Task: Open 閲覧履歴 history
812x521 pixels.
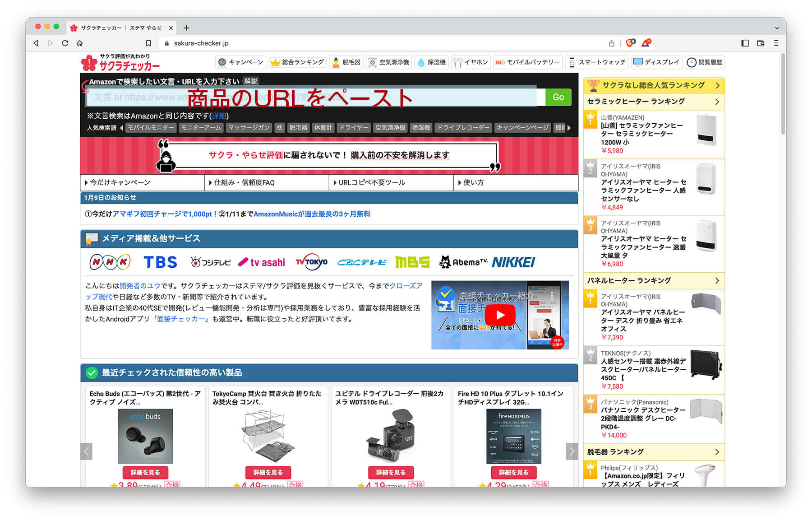Action: 705,62
